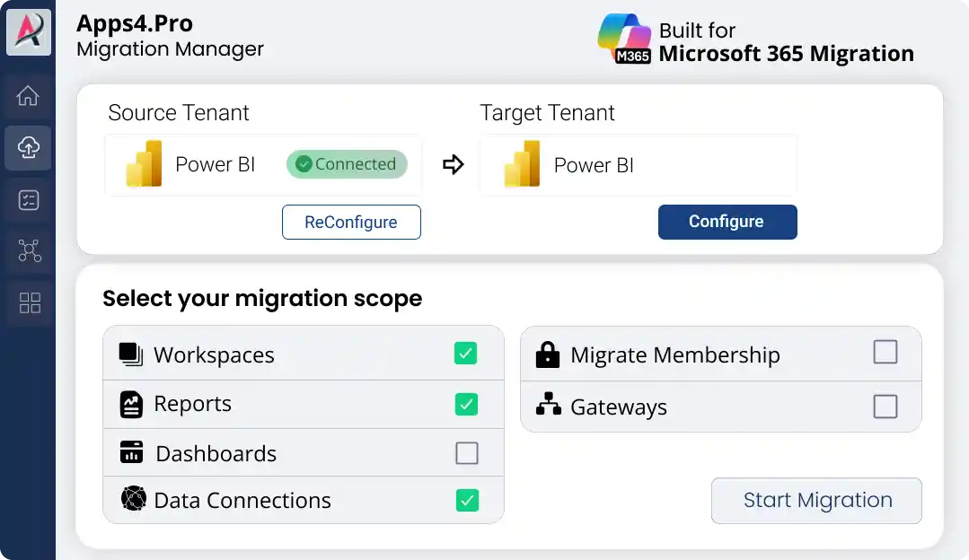
Task: Click the Source Tenant Power BI icon
Action: pyautogui.click(x=144, y=163)
